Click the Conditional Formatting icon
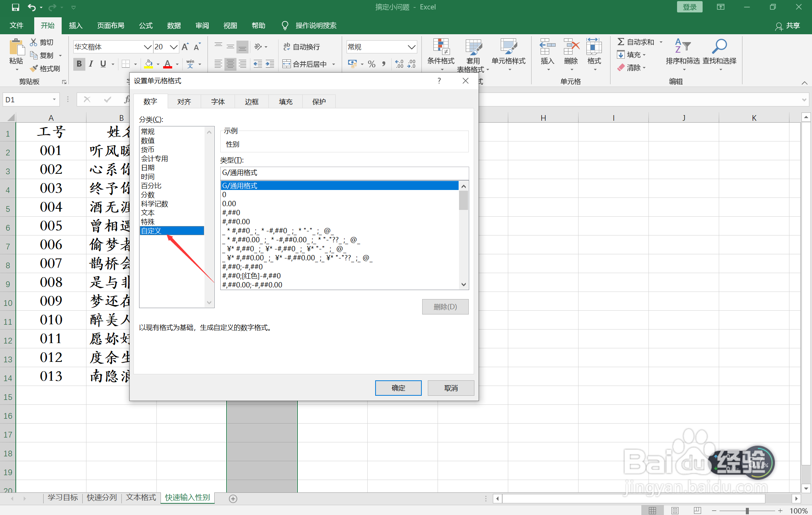The height and width of the screenshot is (515, 812). coord(441,47)
